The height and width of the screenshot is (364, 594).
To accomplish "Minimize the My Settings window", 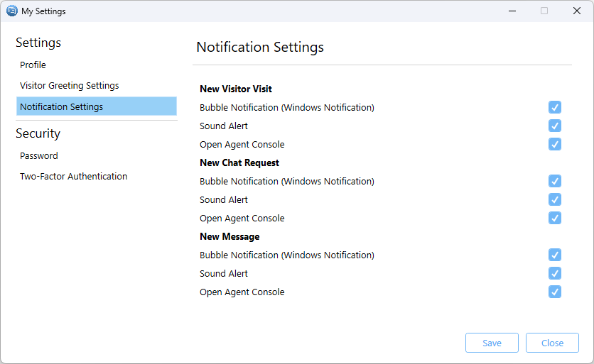I will [x=512, y=11].
